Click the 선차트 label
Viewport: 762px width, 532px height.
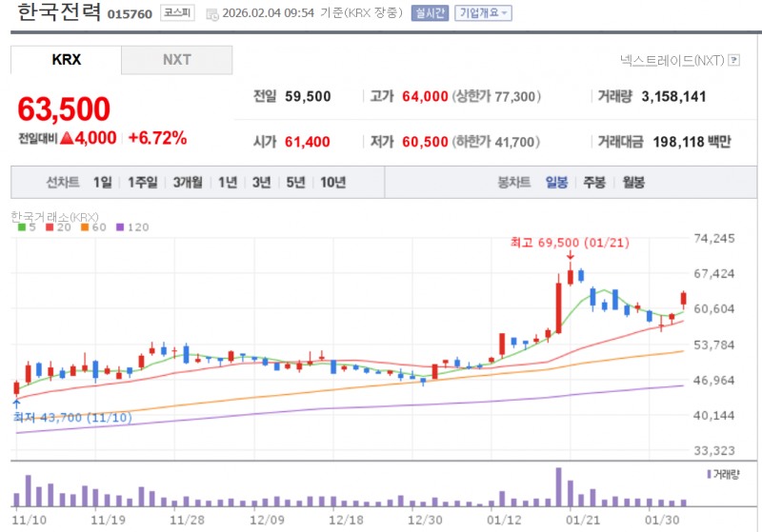tap(63, 183)
